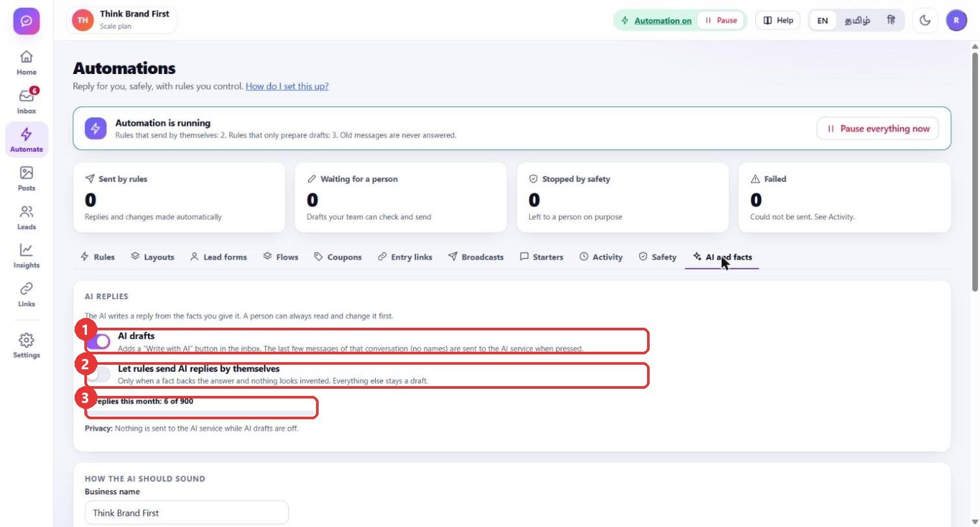The width and height of the screenshot is (980, 527).
Task: Enable Let rules send AI replies toggle
Action: click(x=98, y=374)
